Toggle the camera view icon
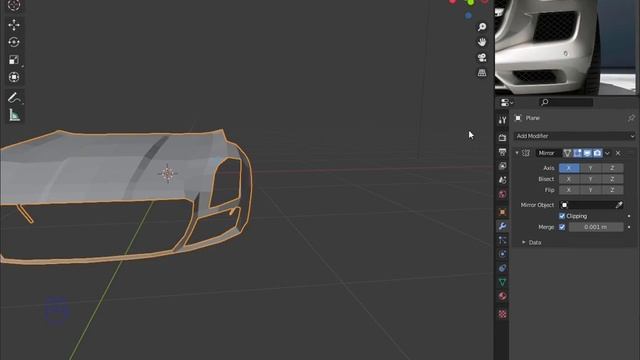640x360 pixels. point(482,58)
